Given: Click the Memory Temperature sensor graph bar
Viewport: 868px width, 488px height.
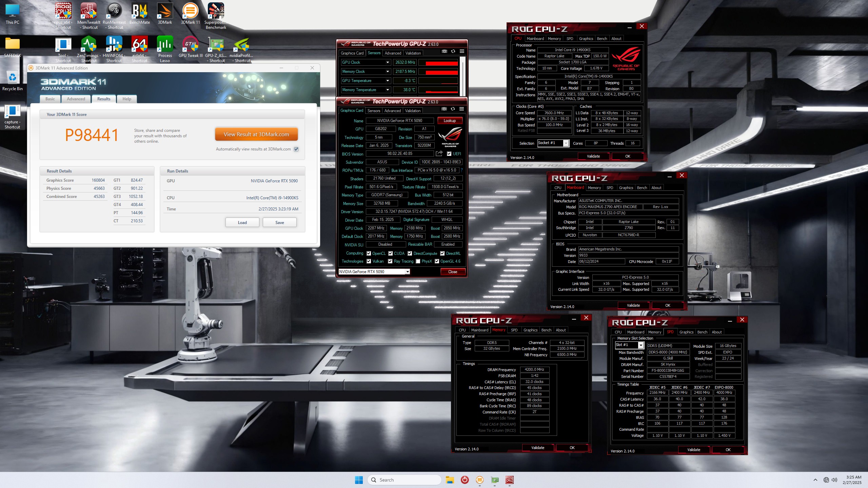Looking at the screenshot, I should (438, 90).
